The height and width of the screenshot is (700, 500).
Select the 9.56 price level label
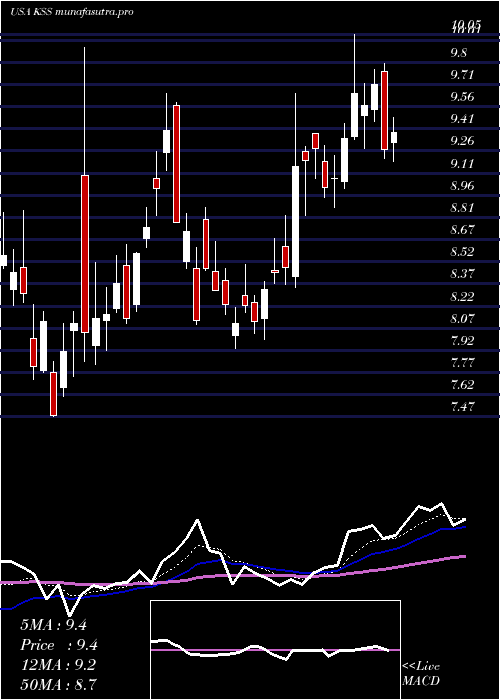point(462,97)
